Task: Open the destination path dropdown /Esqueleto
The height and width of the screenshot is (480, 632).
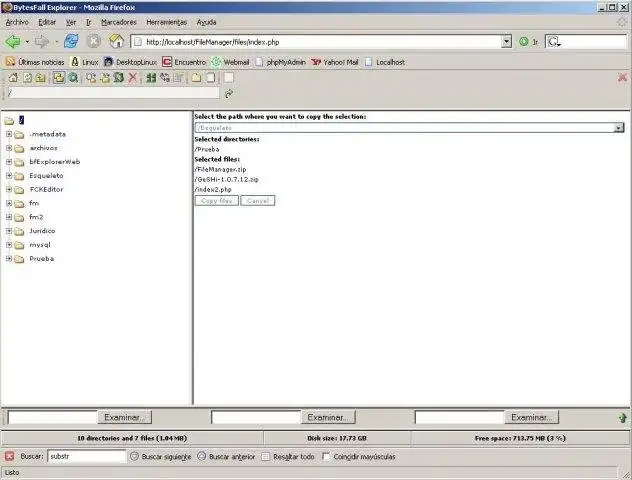Action: click(410, 128)
